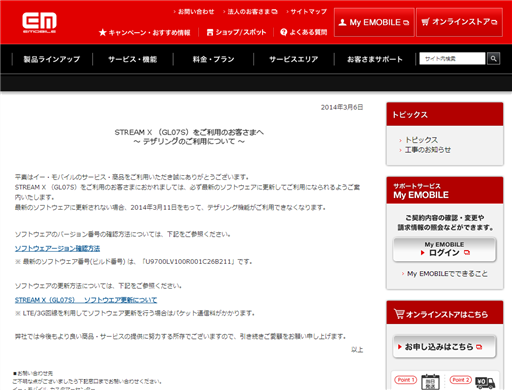Screen dimensions: 512x390
Task: Open ショップ/スポット shop icon link
Action: 236,32
